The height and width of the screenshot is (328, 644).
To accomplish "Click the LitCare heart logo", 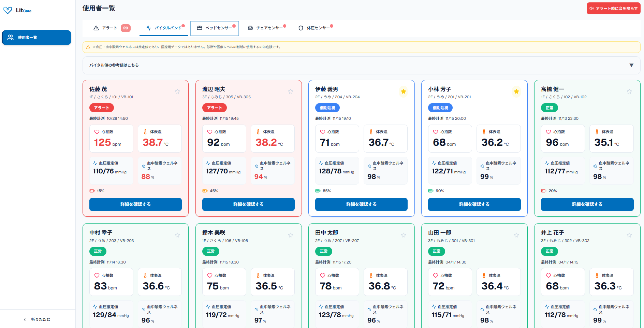I will (8, 11).
